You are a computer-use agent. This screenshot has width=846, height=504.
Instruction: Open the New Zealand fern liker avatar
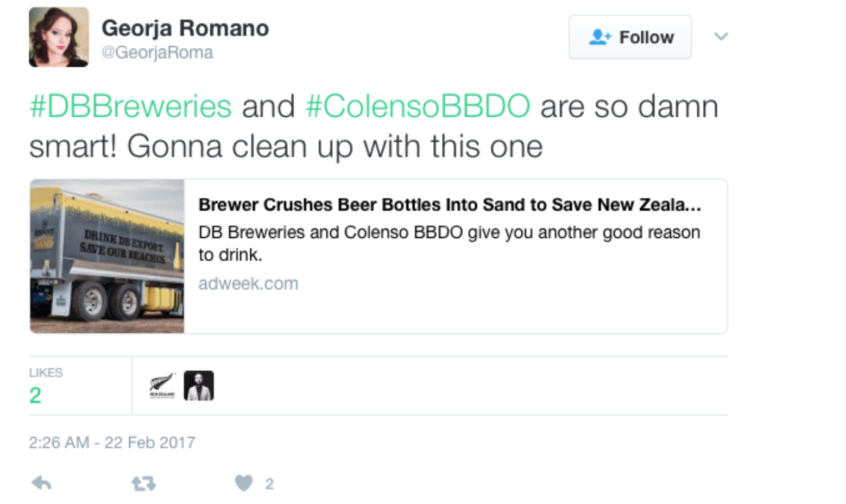coord(162,386)
